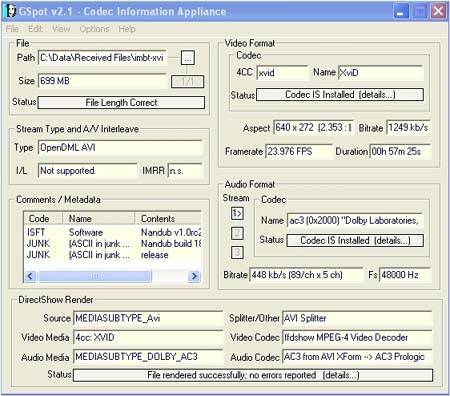This screenshot has width=450, height=396.
Task: Click the IMRR field showing n.s.
Action: point(185,171)
